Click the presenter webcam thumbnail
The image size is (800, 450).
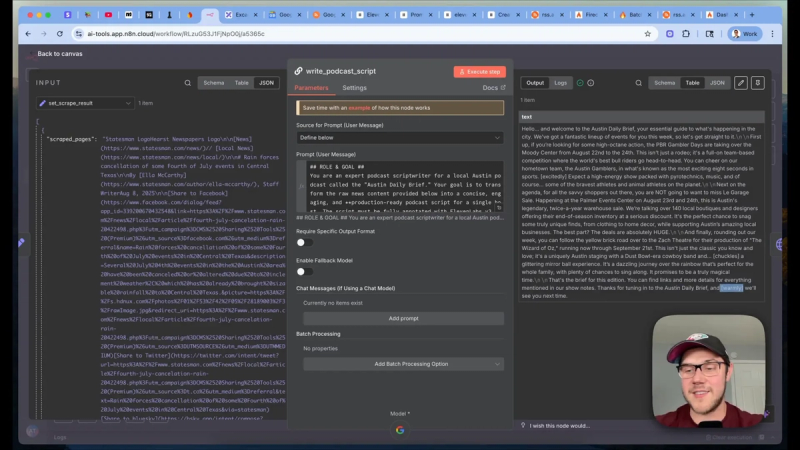(x=709, y=371)
